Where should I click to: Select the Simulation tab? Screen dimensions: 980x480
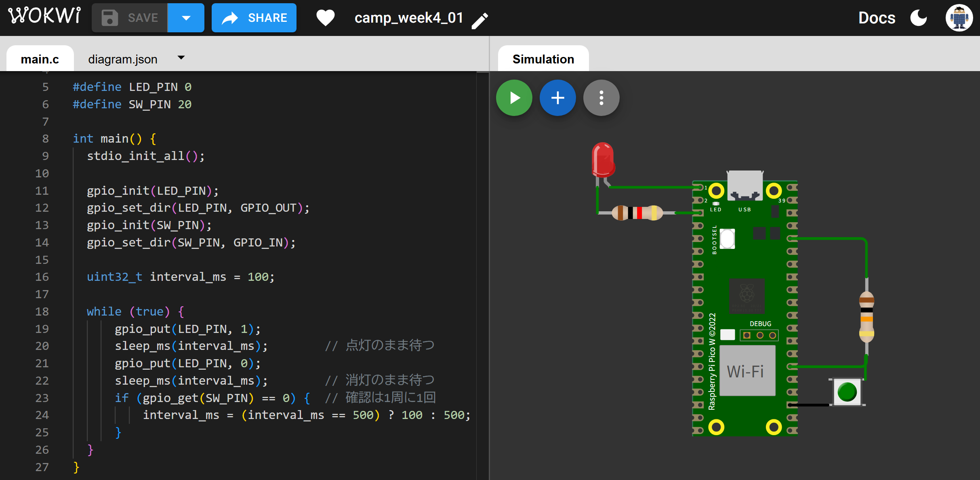click(x=543, y=59)
